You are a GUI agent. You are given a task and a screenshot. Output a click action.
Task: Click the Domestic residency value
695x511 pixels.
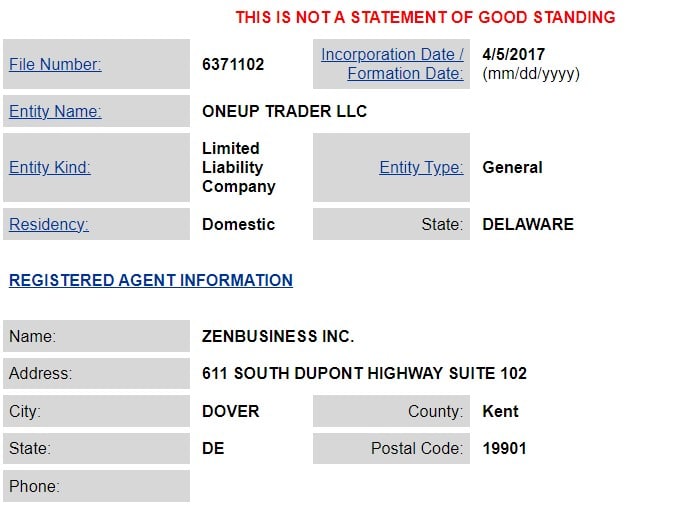(238, 225)
